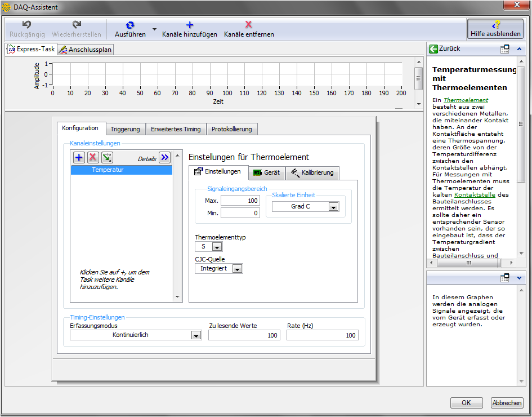The image size is (532, 417).
Task: Toggle Hilfe ausblenden button
Action: coord(495,29)
